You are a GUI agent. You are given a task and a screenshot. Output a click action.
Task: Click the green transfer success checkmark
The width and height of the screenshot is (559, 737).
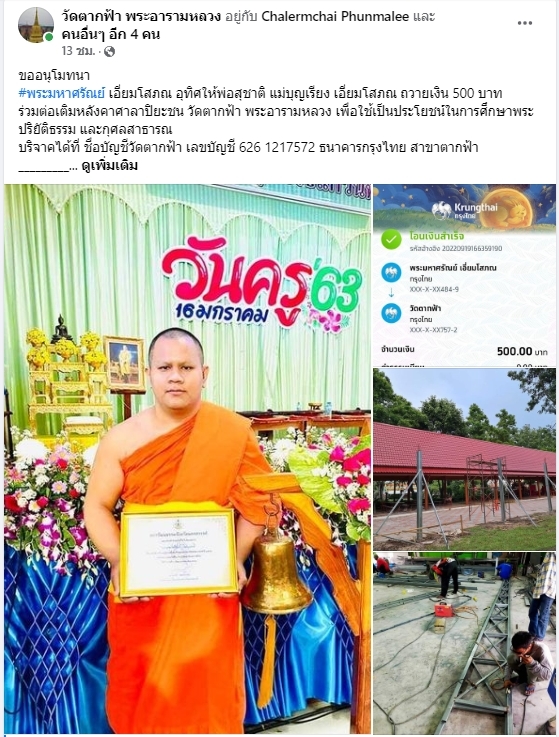coord(391,240)
